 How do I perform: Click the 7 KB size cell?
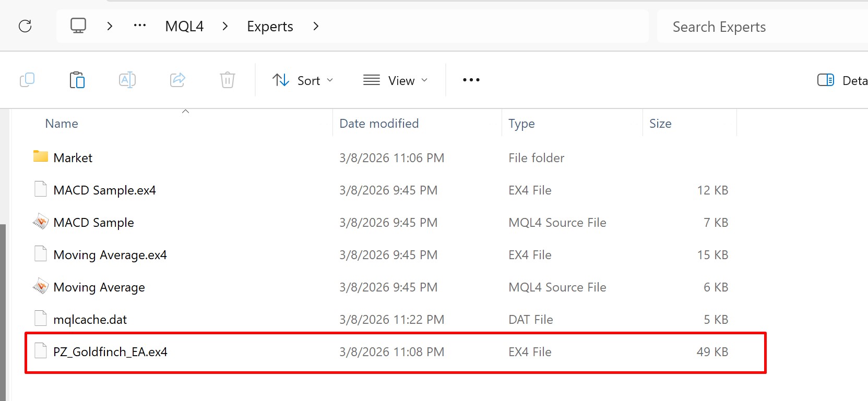[716, 223]
